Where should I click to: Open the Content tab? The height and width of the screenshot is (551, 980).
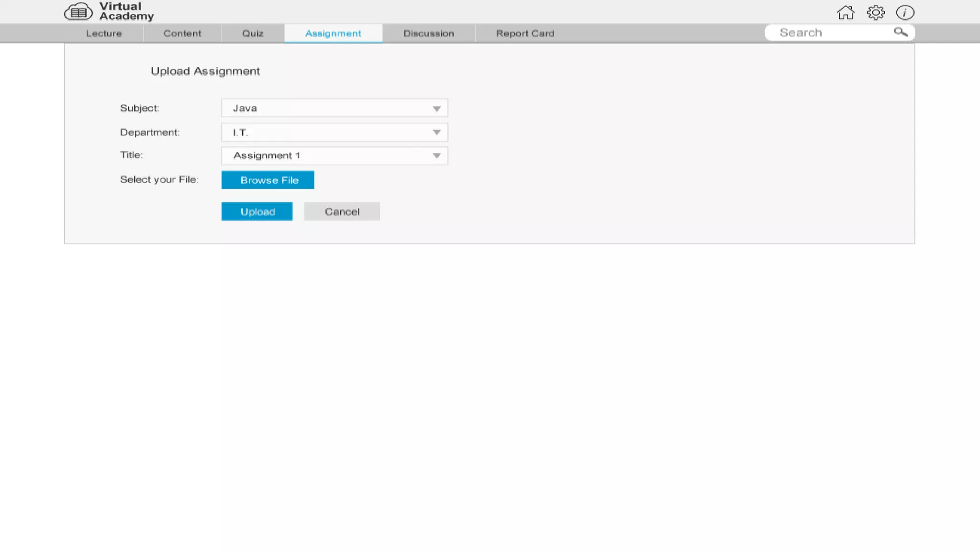(x=182, y=33)
